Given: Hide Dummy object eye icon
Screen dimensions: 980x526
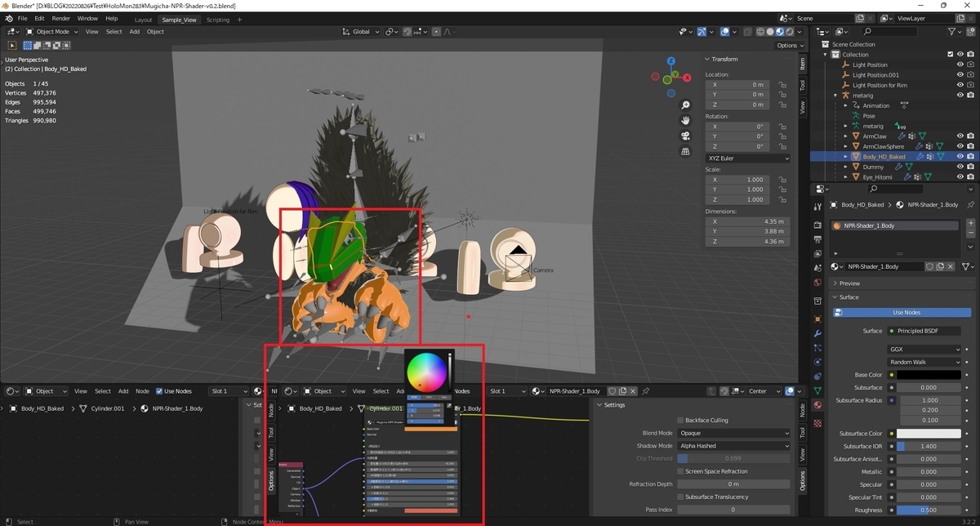Looking at the screenshot, I should point(960,167).
